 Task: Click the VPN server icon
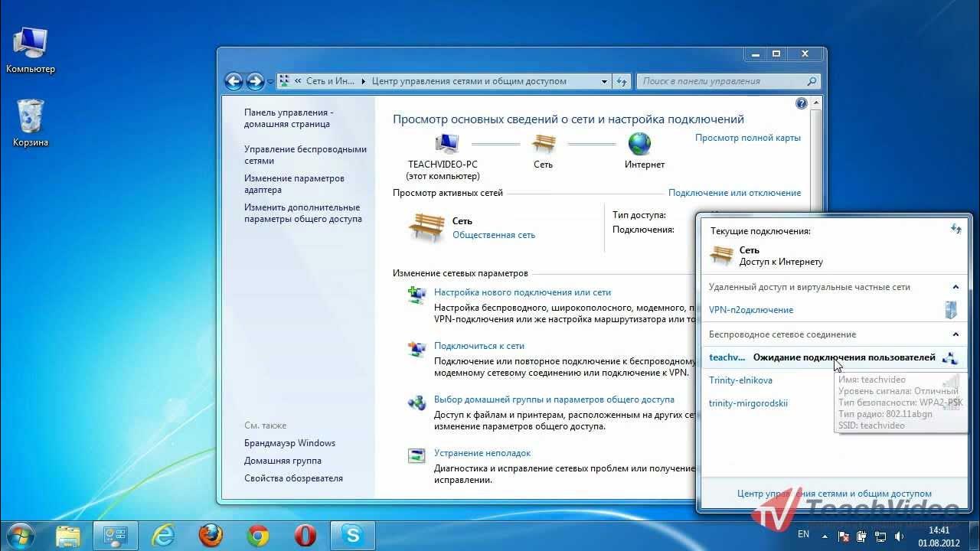coord(951,310)
